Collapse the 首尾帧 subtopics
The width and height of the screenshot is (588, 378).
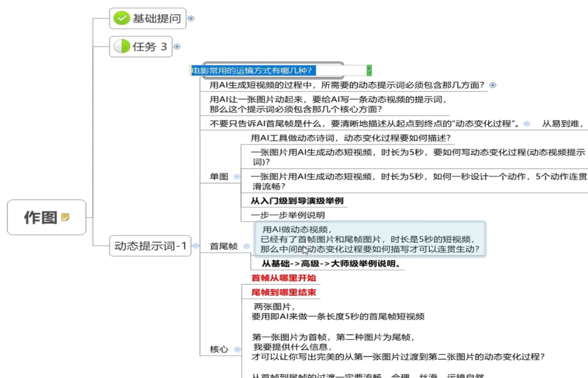(x=246, y=246)
